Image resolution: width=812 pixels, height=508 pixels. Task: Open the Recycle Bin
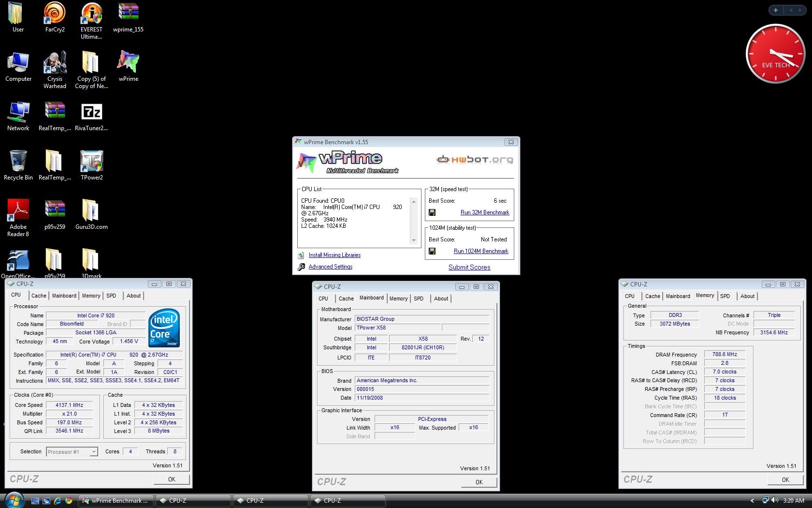click(x=18, y=165)
